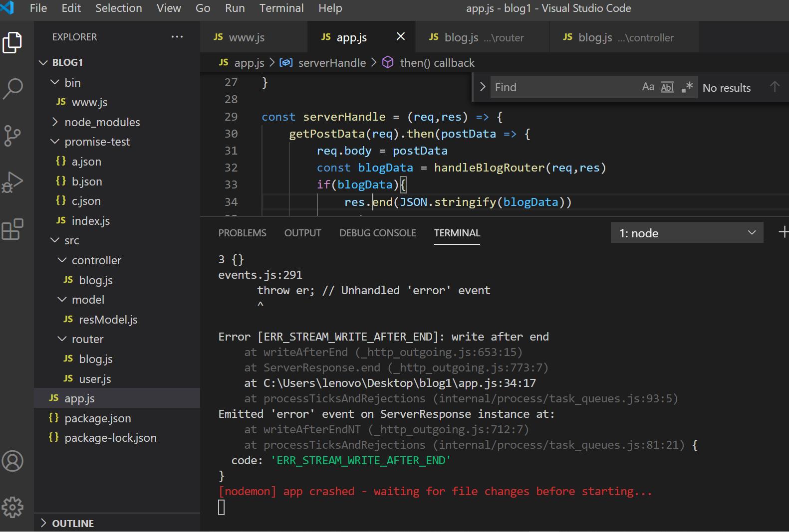The width and height of the screenshot is (789, 532).
Task: Collapse the BLOG1 root folder
Action: pos(44,62)
